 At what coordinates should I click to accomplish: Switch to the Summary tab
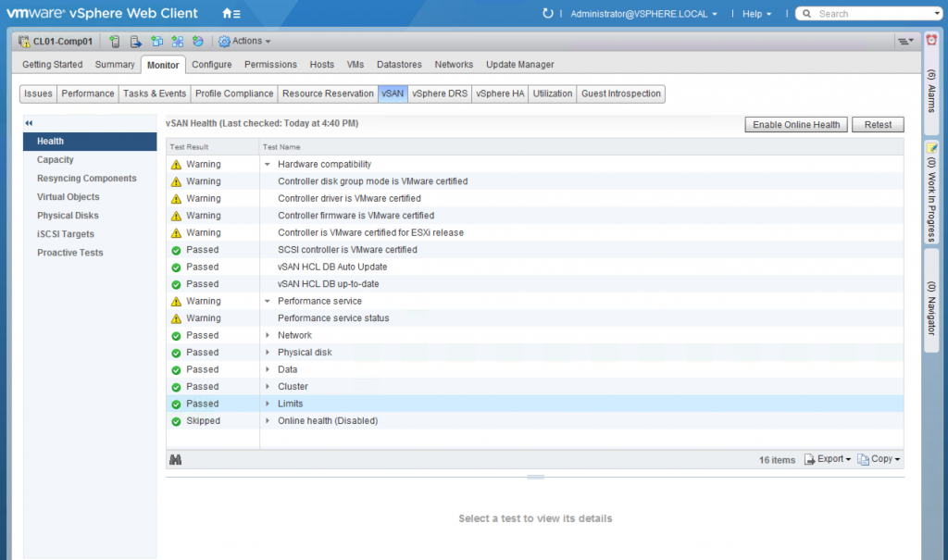114,64
